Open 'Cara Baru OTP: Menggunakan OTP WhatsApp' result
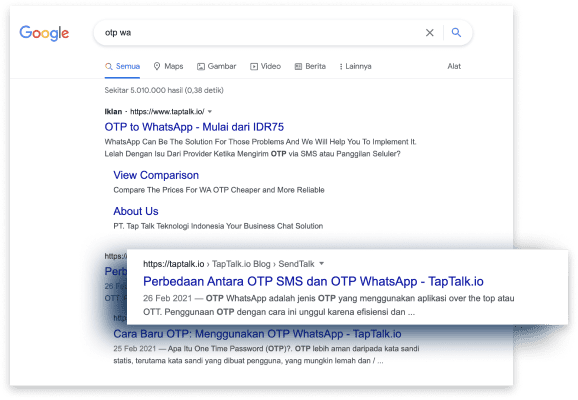This screenshot has height=400, width=578. point(257,334)
